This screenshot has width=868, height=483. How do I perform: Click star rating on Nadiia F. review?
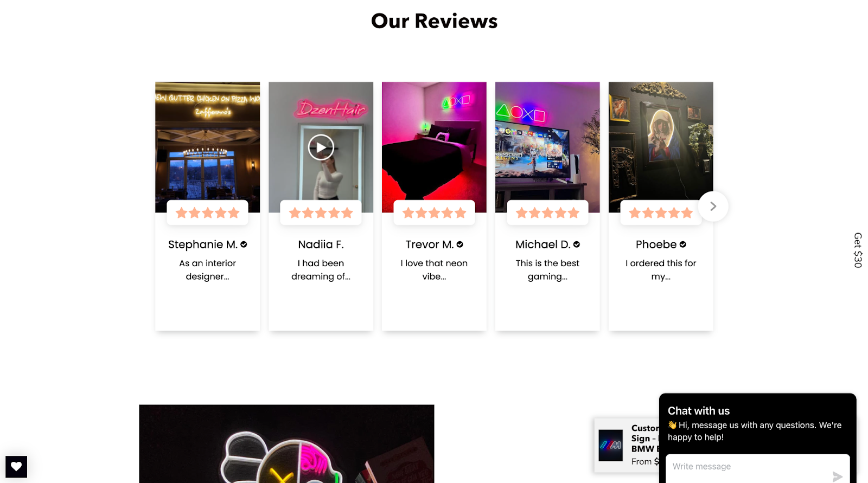pos(321,213)
